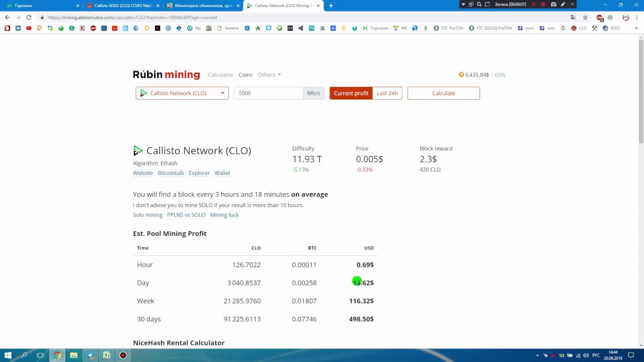The height and width of the screenshot is (362, 644).
Task: Select the Current profit toggle
Action: tap(351, 93)
